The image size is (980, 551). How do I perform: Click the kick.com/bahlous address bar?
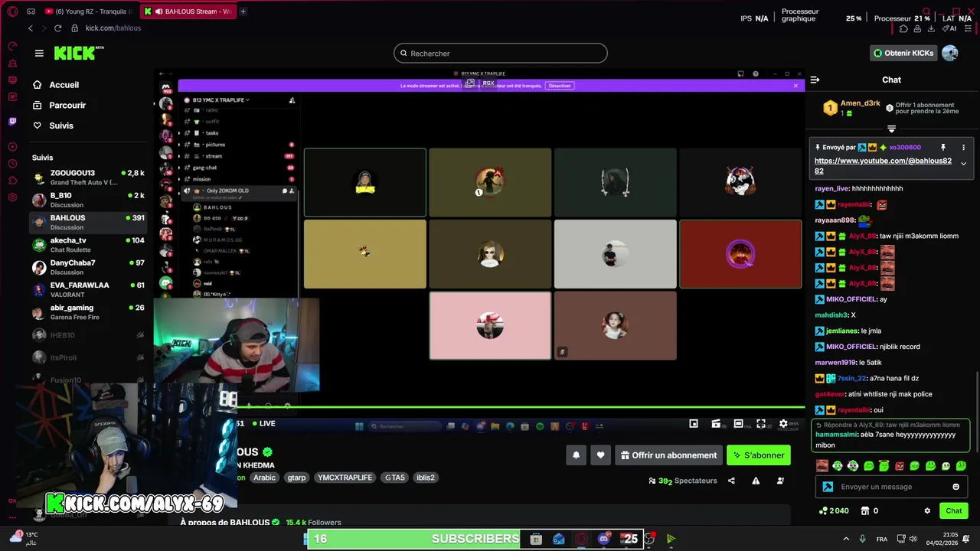(113, 28)
